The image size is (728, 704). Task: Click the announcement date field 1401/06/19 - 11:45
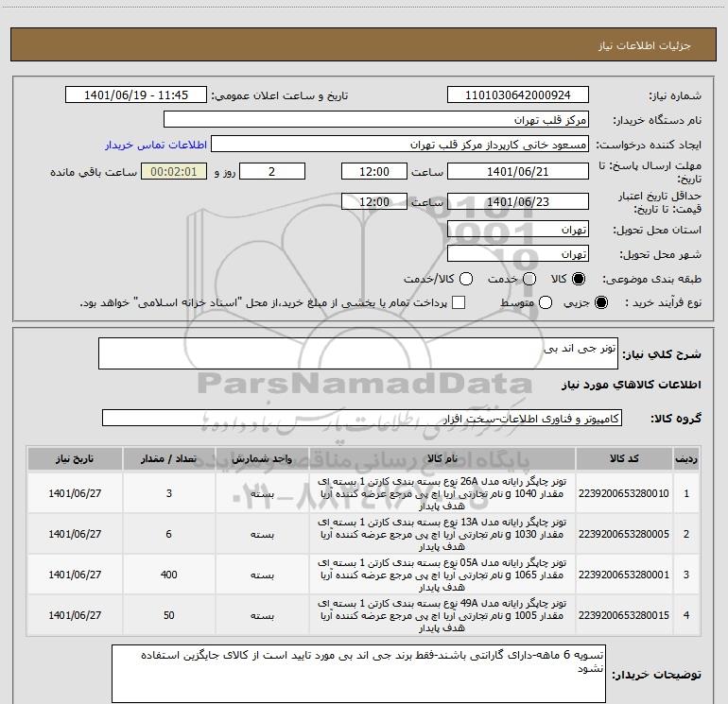tap(136, 95)
